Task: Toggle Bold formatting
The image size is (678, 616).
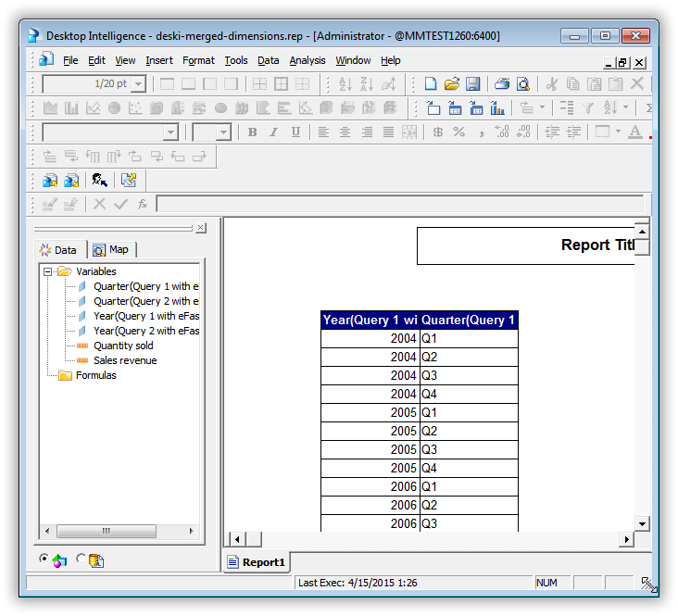Action: point(253,132)
